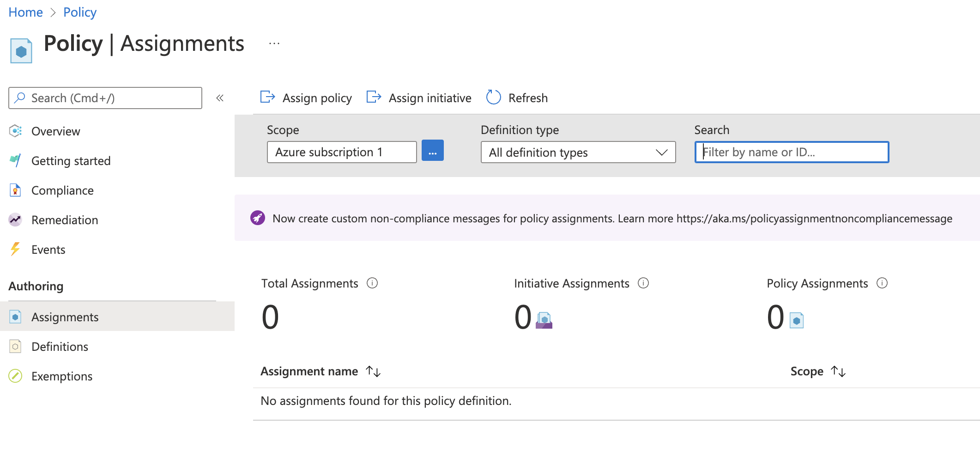Click 'No assignments found for this policy definition.'
Image resolution: width=980 pixels, height=453 pixels.
pos(386,401)
